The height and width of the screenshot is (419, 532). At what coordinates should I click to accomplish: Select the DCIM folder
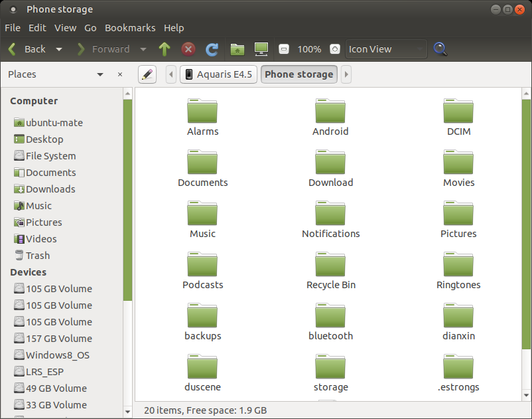pyautogui.click(x=458, y=117)
